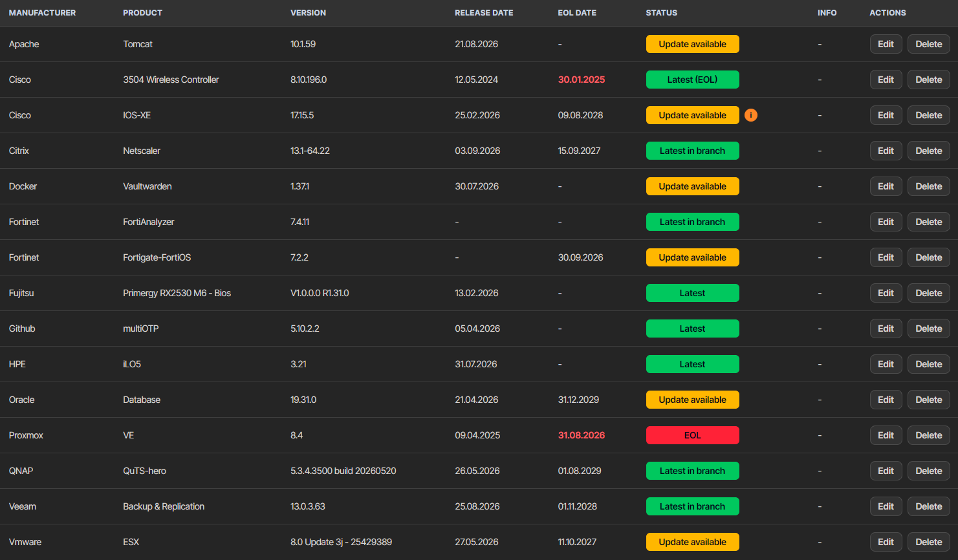Viewport: 958px width, 560px height.
Task: Delete the Vmware ESX entry
Action: tap(929, 542)
